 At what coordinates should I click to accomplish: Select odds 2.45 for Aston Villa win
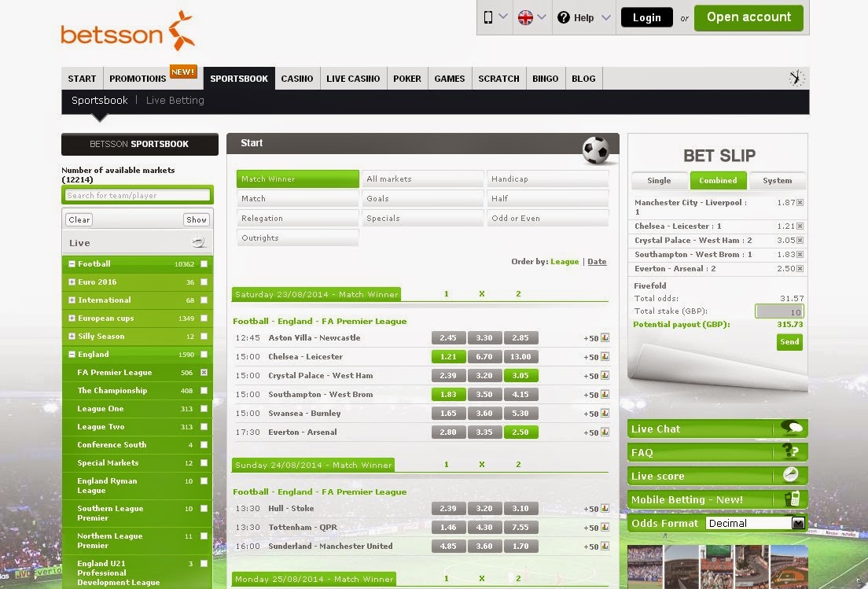(448, 337)
